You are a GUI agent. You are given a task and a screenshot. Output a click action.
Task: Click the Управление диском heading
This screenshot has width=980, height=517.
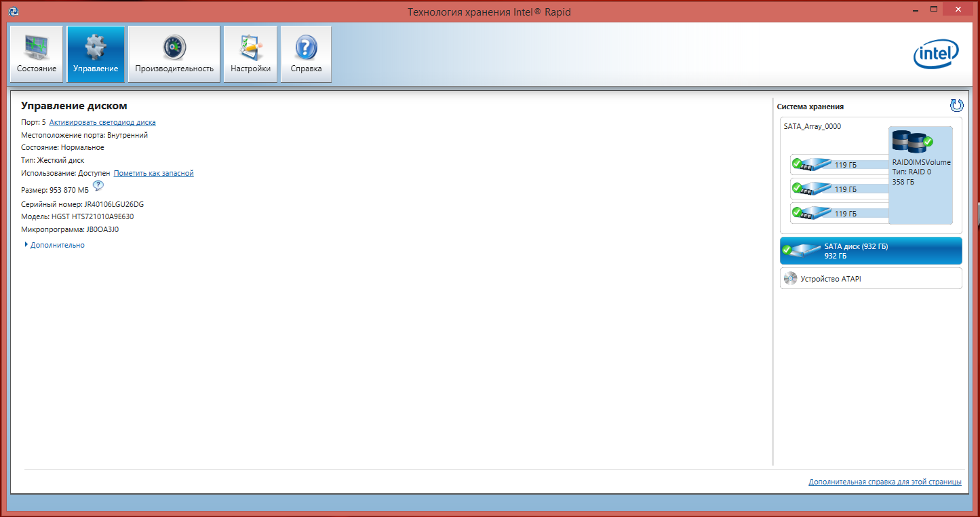coord(74,106)
